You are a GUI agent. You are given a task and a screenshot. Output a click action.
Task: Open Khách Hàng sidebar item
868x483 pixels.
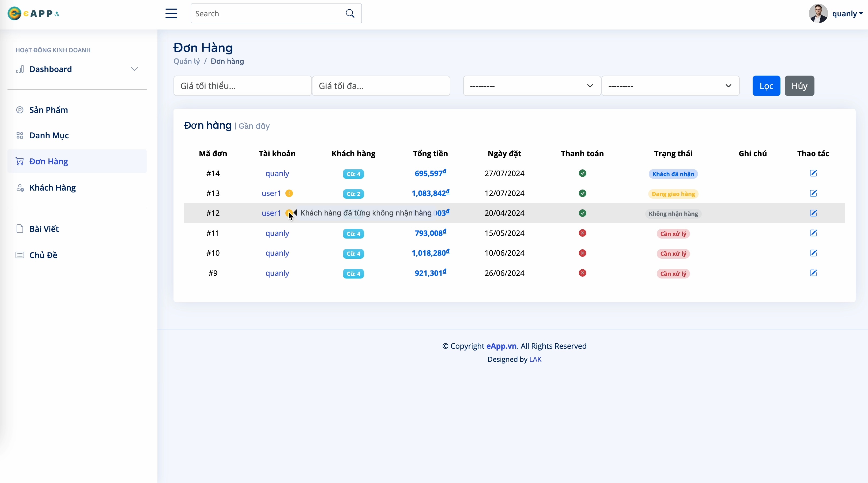click(x=52, y=188)
